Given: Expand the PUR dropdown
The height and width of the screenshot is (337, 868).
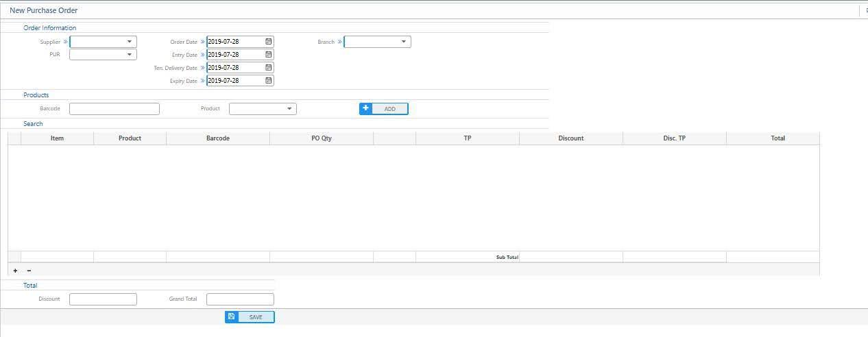Looking at the screenshot, I should (x=129, y=55).
